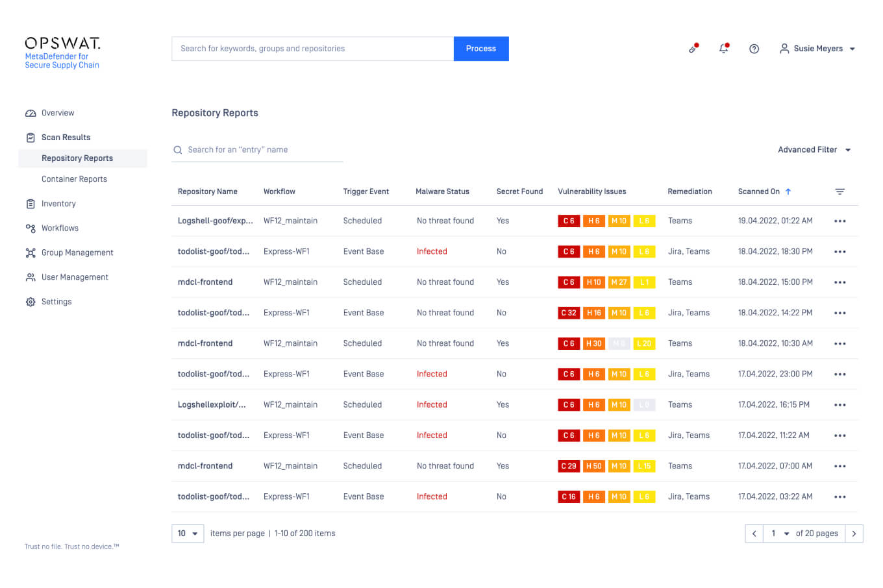Open the Susie Meyers account menu
Image resolution: width=883 pixels, height=588 pixels.
tap(817, 49)
